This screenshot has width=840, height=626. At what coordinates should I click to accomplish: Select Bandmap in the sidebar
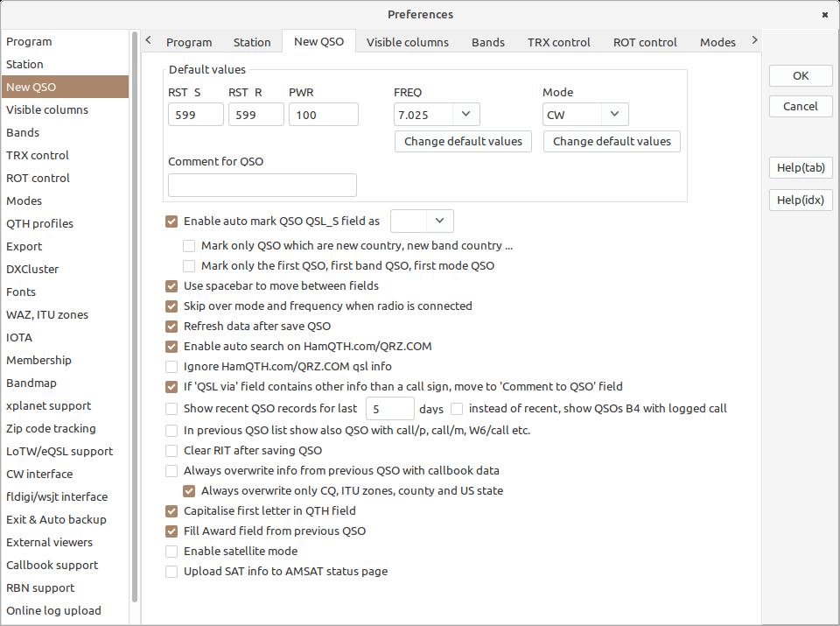(65, 383)
